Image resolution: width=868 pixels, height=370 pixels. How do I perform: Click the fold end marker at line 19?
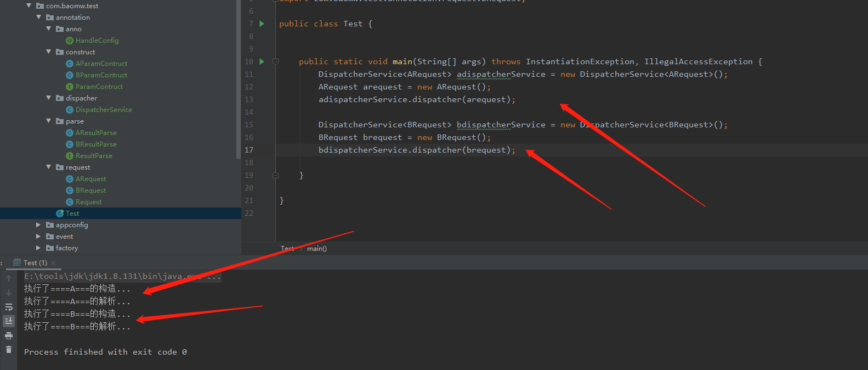[276, 175]
